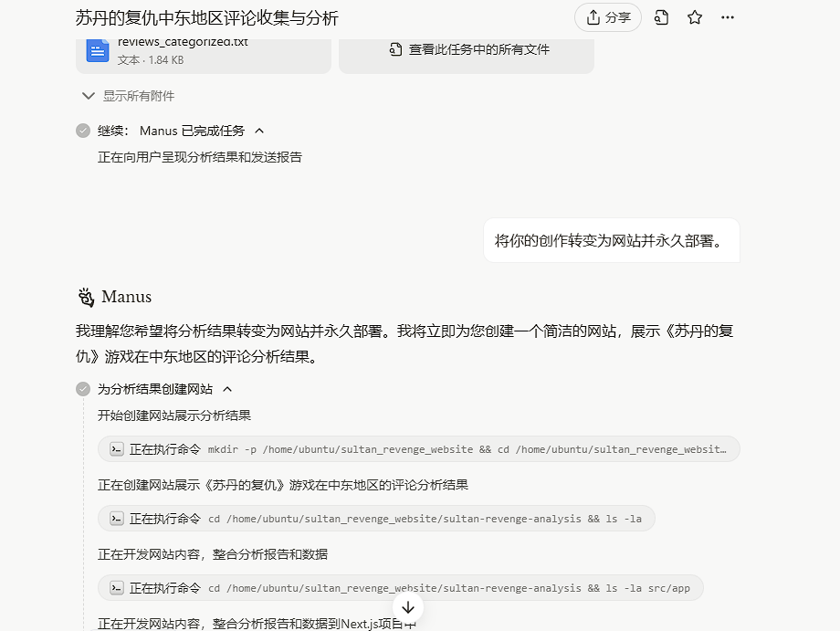The width and height of the screenshot is (840, 631).
Task: Click the file size text 文本 · 1.84 KB
Action: pyautogui.click(x=151, y=60)
